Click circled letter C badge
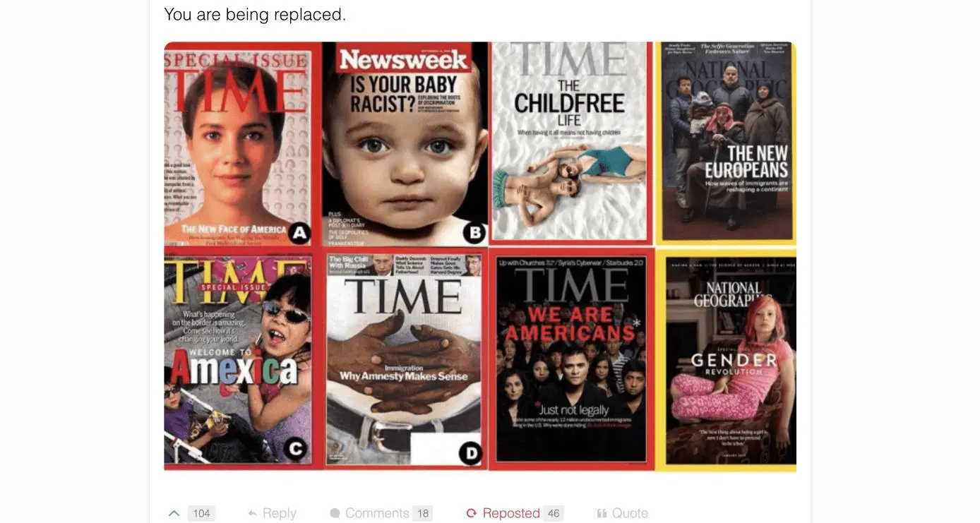The image size is (980, 523). point(297,450)
